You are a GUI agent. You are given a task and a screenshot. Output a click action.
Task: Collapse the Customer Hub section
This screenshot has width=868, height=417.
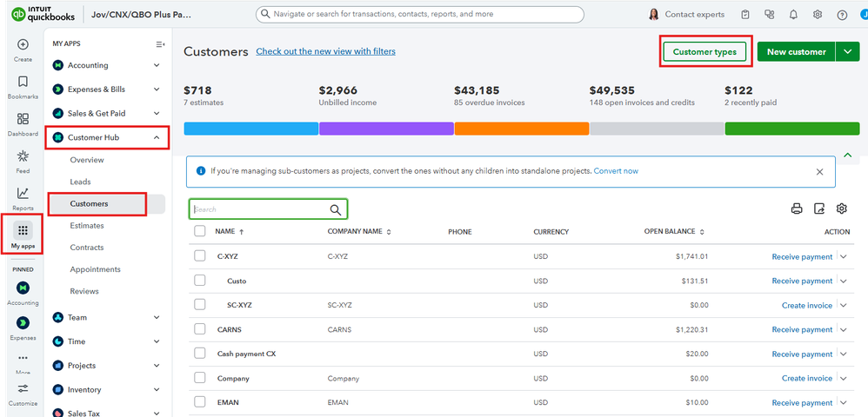(x=157, y=137)
